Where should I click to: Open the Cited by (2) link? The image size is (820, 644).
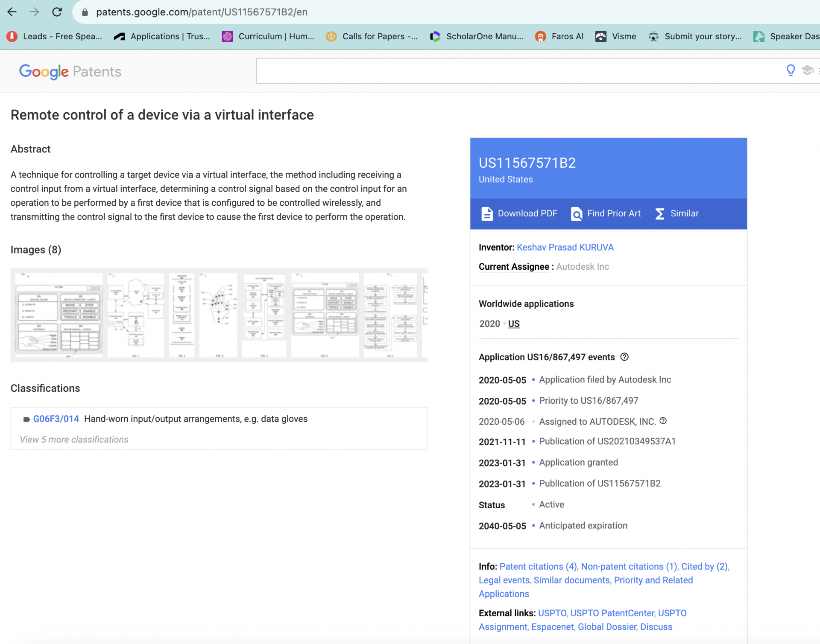(705, 567)
